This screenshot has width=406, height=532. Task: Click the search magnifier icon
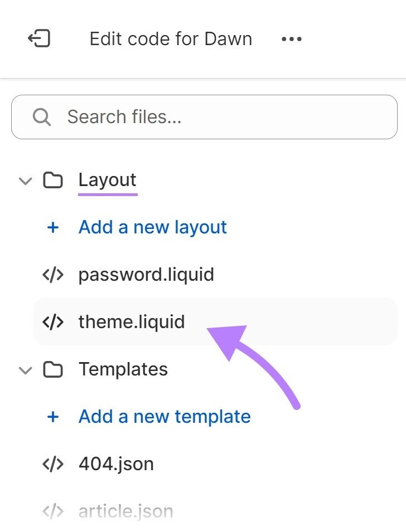click(x=42, y=117)
